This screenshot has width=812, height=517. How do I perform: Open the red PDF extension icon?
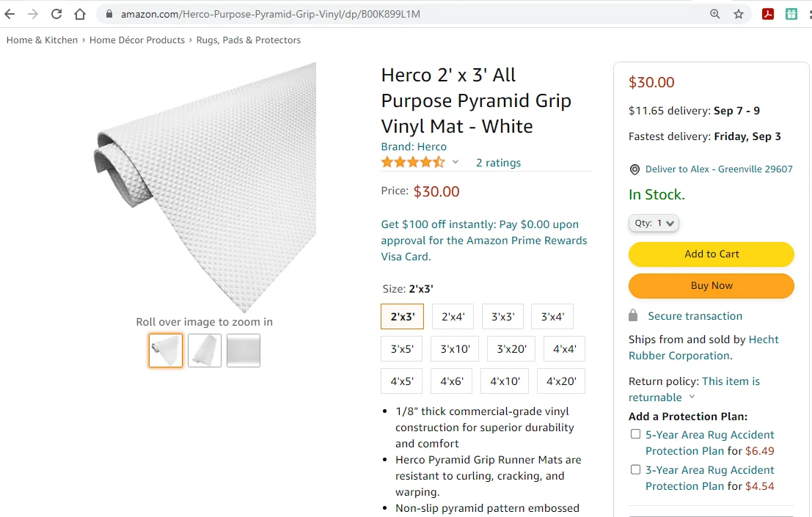click(x=768, y=14)
